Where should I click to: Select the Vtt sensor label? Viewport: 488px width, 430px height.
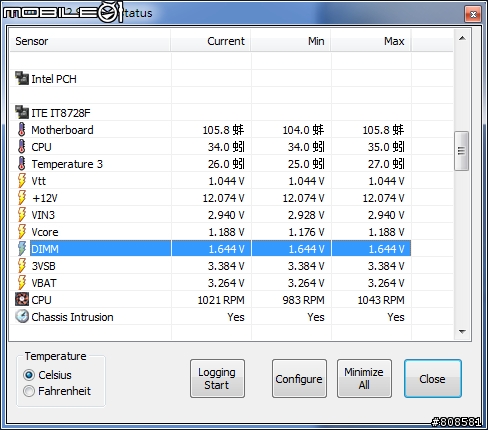tap(39, 181)
